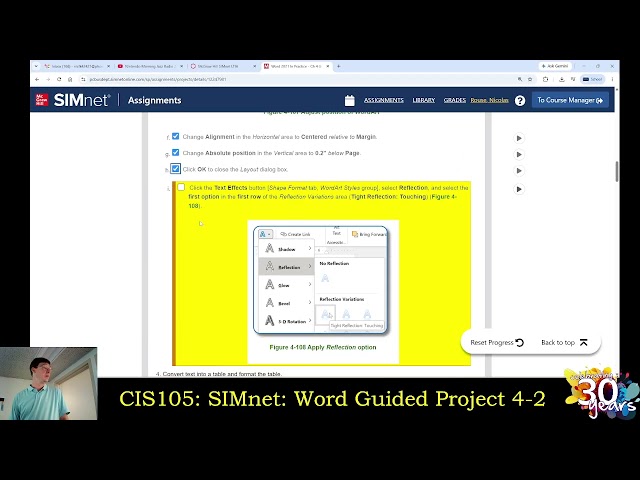Play the video for step h Click OK
Image resolution: width=640 pixels, height=480 pixels.
tap(519, 171)
